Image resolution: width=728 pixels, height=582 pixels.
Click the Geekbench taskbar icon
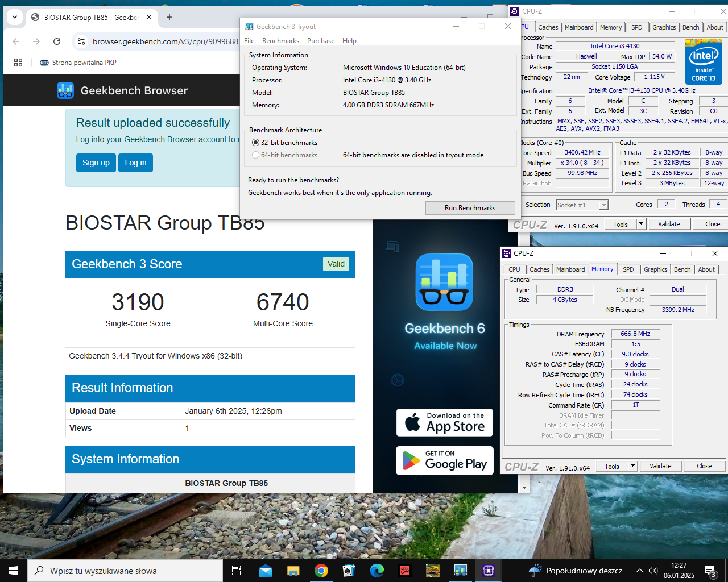[x=461, y=571]
